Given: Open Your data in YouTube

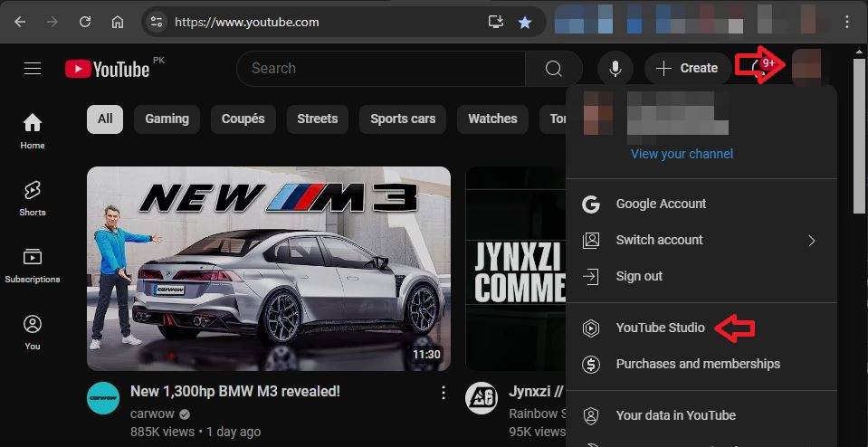Looking at the screenshot, I should pos(701,415).
